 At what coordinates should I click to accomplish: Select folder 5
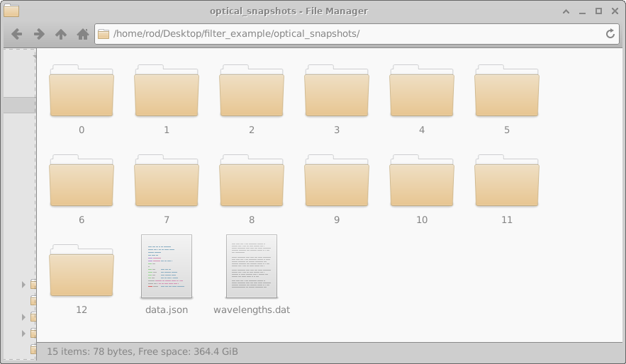[507, 91]
